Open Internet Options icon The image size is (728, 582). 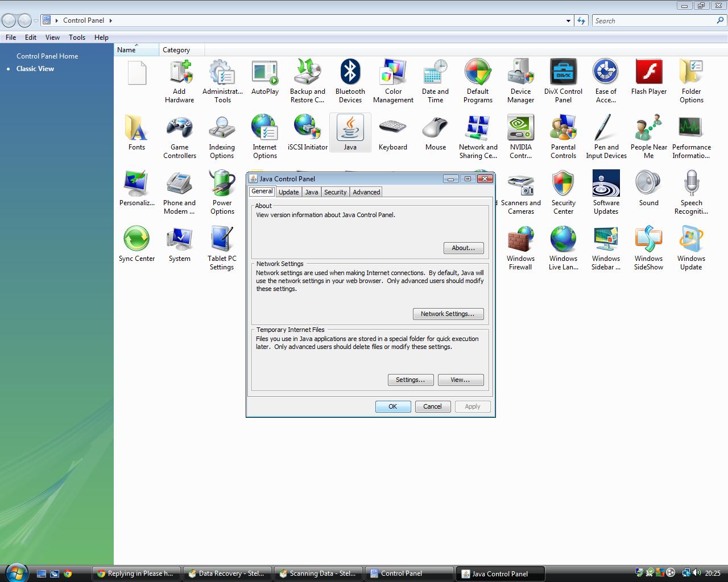coord(264,137)
